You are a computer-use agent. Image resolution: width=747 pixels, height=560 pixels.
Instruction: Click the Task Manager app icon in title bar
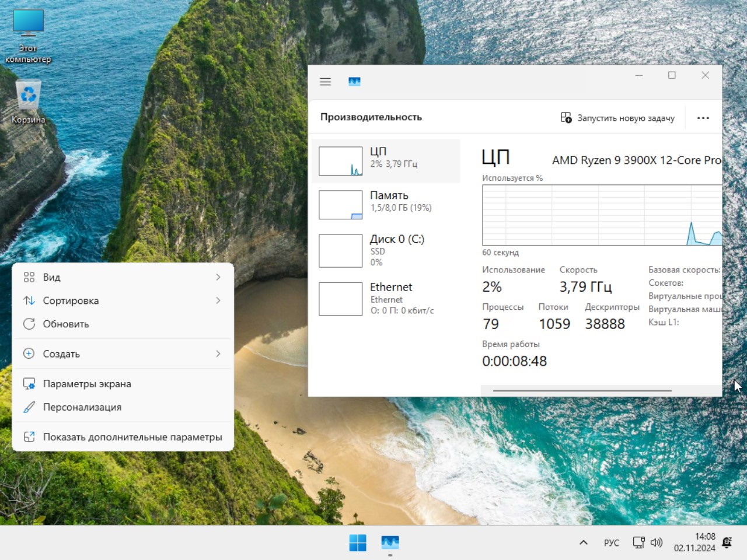(x=354, y=82)
